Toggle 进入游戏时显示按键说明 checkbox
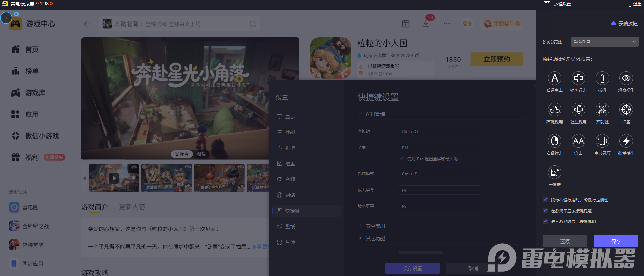 pos(545,221)
